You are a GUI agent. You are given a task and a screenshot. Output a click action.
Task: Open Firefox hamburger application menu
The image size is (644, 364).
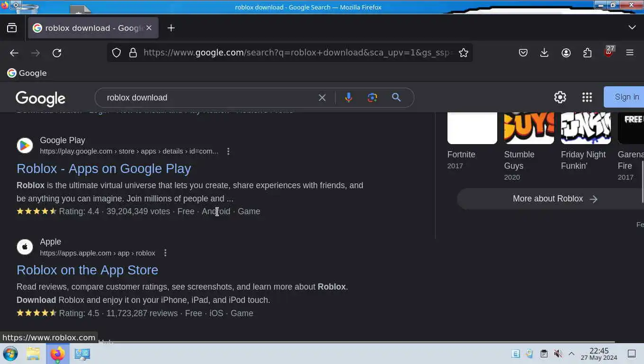point(630,53)
